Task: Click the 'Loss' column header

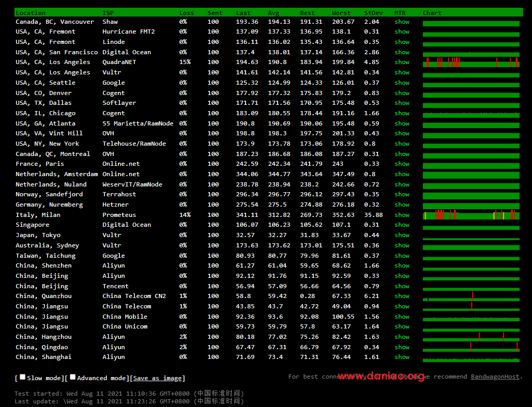Action: [187, 13]
